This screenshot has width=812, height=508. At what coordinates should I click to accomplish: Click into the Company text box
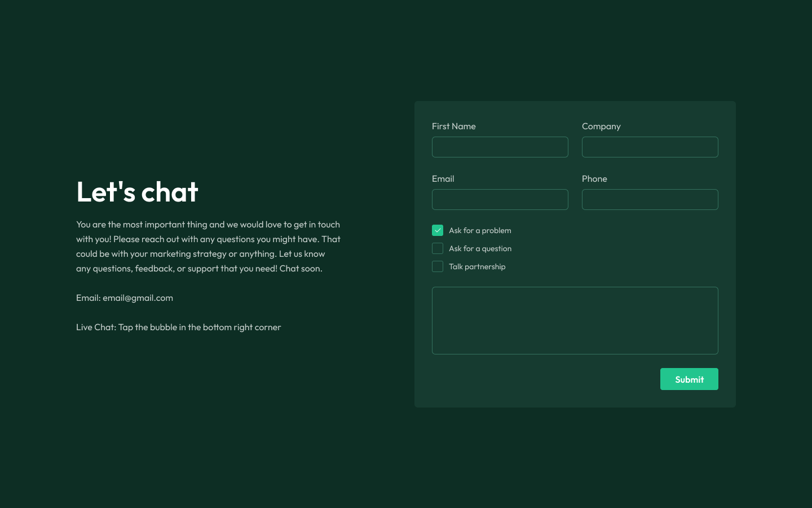pos(650,147)
